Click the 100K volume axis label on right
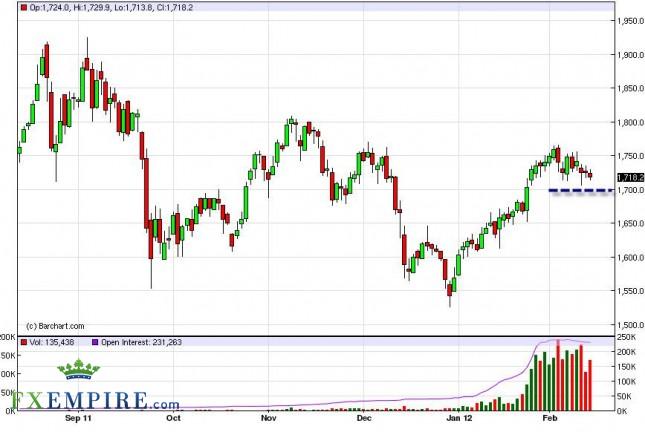645x432 pixels. click(x=627, y=382)
